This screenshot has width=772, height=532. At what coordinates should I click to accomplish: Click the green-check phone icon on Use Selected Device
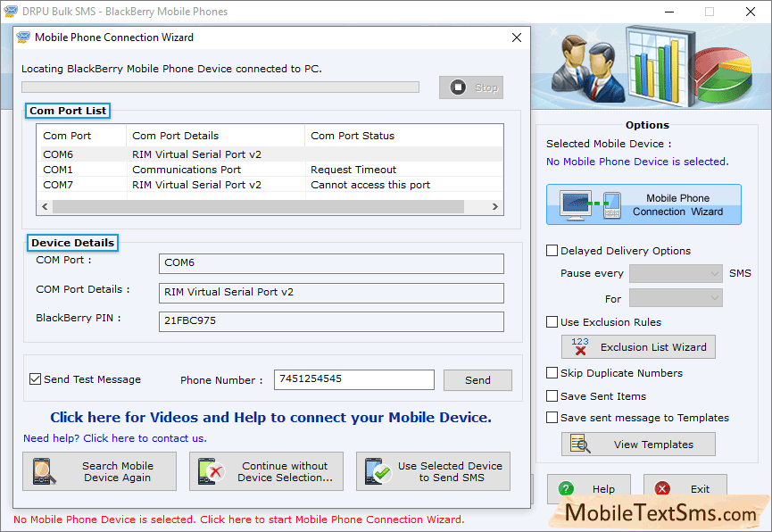pos(378,471)
